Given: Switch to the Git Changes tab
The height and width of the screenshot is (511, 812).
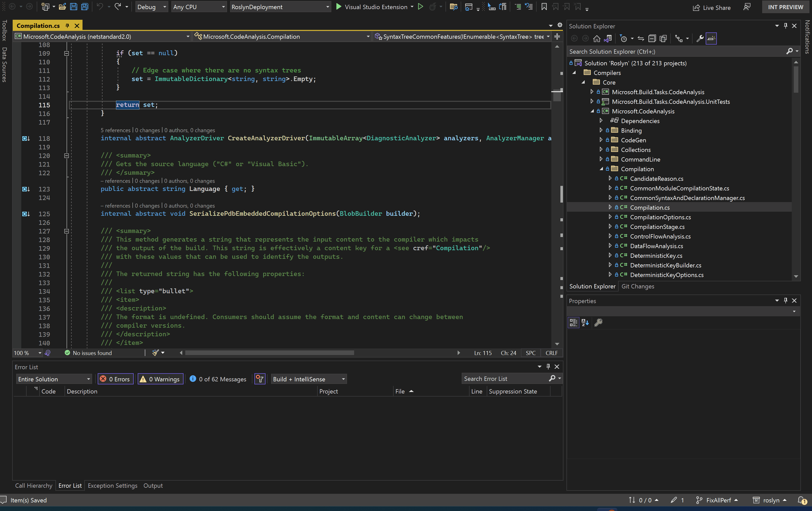Looking at the screenshot, I should [x=637, y=286].
